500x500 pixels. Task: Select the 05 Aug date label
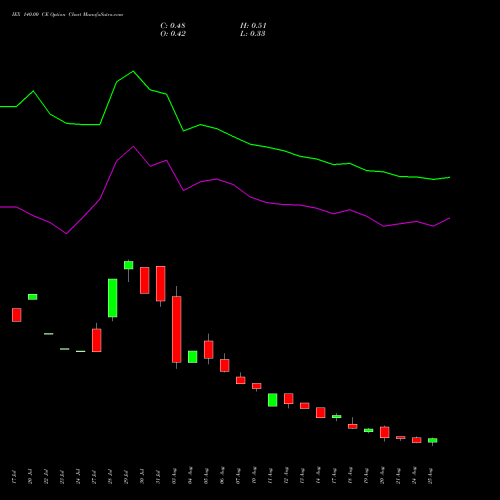(x=206, y=476)
